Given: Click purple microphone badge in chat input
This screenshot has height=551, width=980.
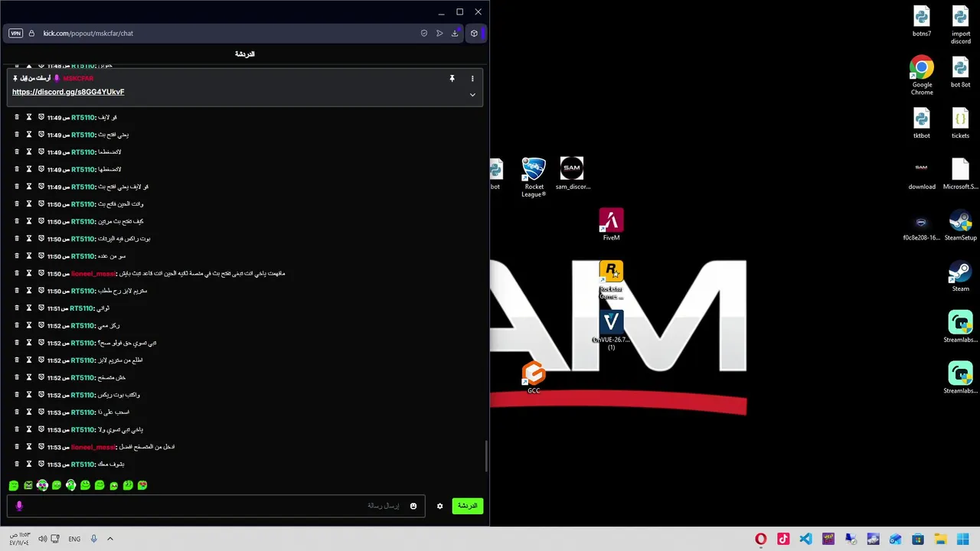Looking at the screenshot, I should [x=19, y=506].
